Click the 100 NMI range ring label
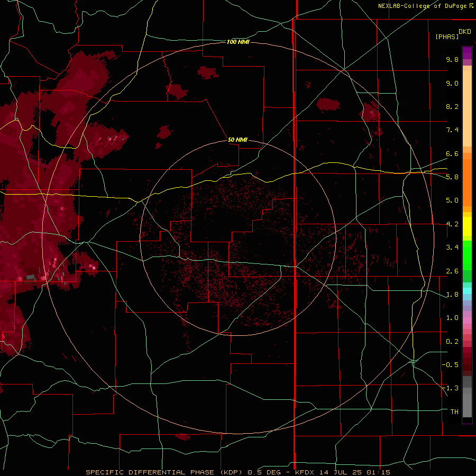476x476 pixels. click(x=238, y=42)
